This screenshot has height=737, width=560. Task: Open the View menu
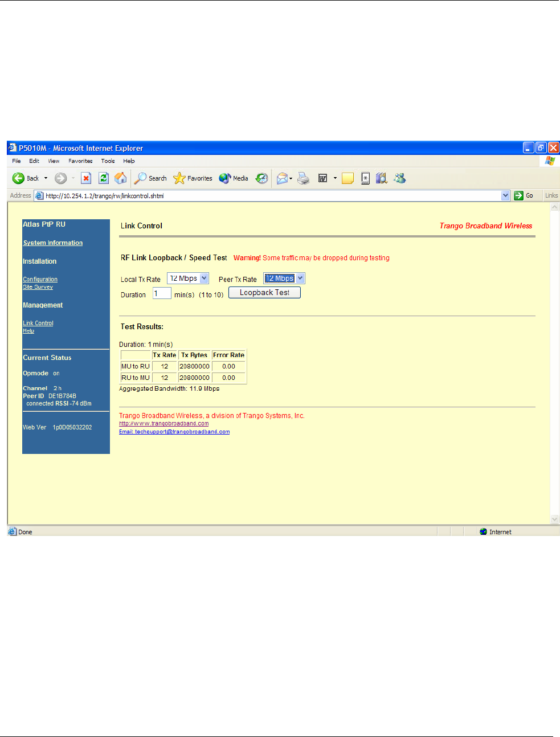pos(54,161)
